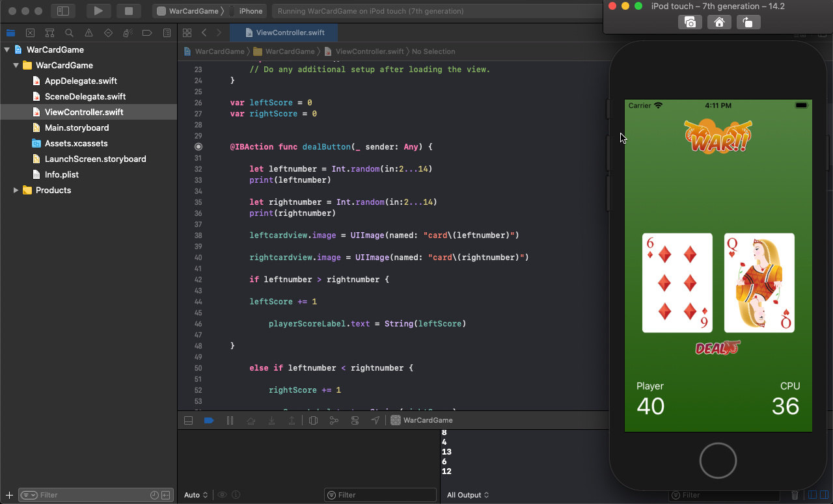Open Environment Overrides icon
This screenshot has width=833, height=504.
355,420
